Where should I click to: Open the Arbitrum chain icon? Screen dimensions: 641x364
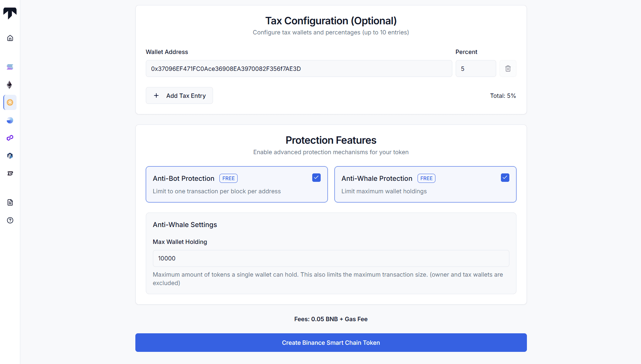[x=10, y=156]
